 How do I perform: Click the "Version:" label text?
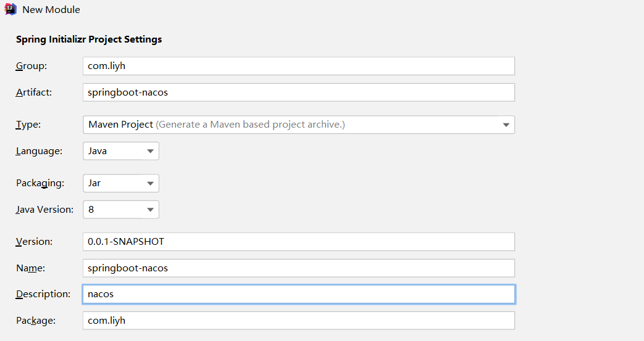pos(34,242)
